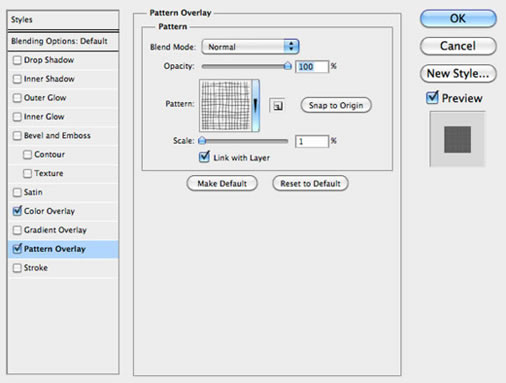Screen dimensions: 506x383
Task: Enable the Bevel and Emboss checkbox
Action: [17, 136]
